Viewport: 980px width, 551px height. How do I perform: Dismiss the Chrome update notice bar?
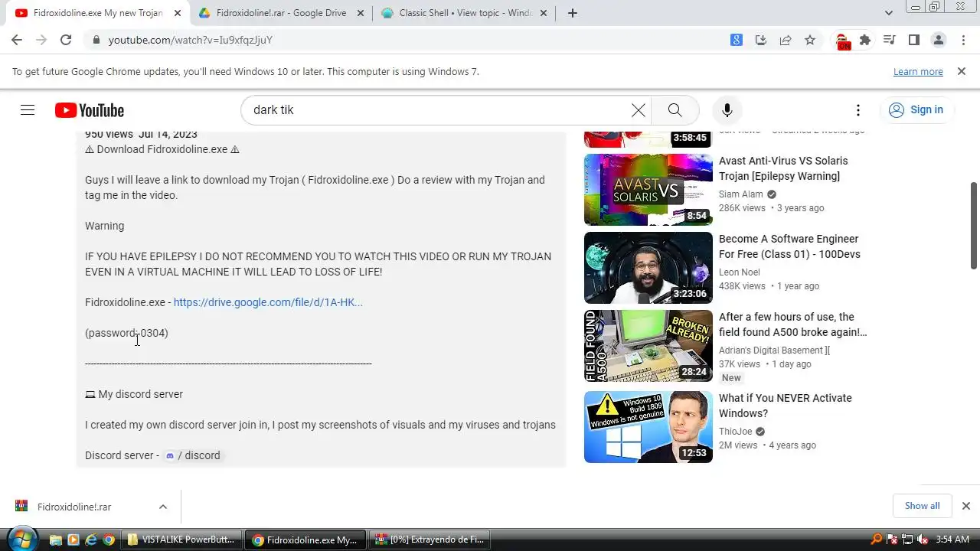coord(962,71)
